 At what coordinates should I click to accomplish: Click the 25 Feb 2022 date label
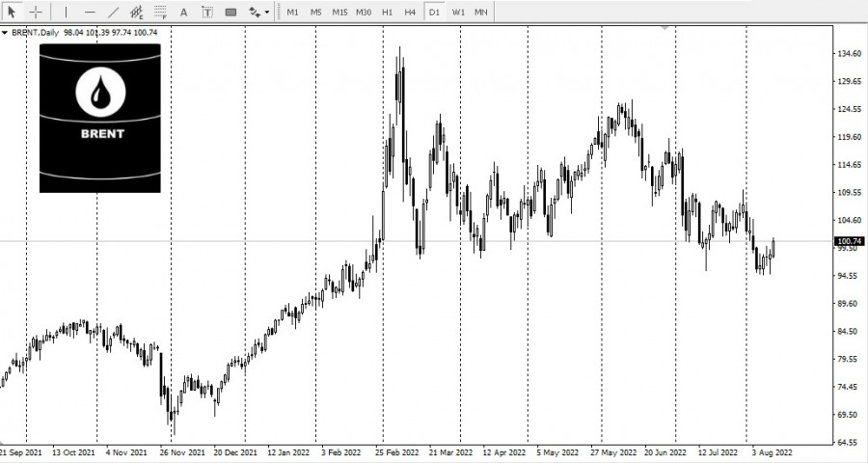click(396, 452)
